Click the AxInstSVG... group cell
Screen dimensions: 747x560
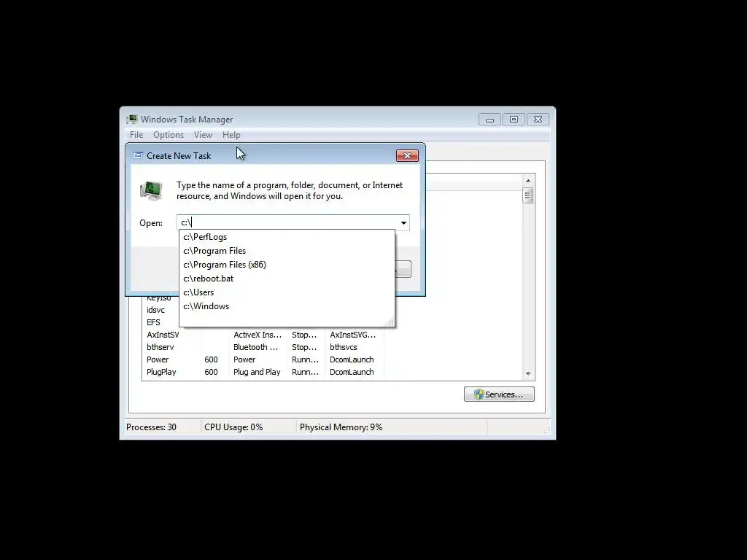(352, 335)
